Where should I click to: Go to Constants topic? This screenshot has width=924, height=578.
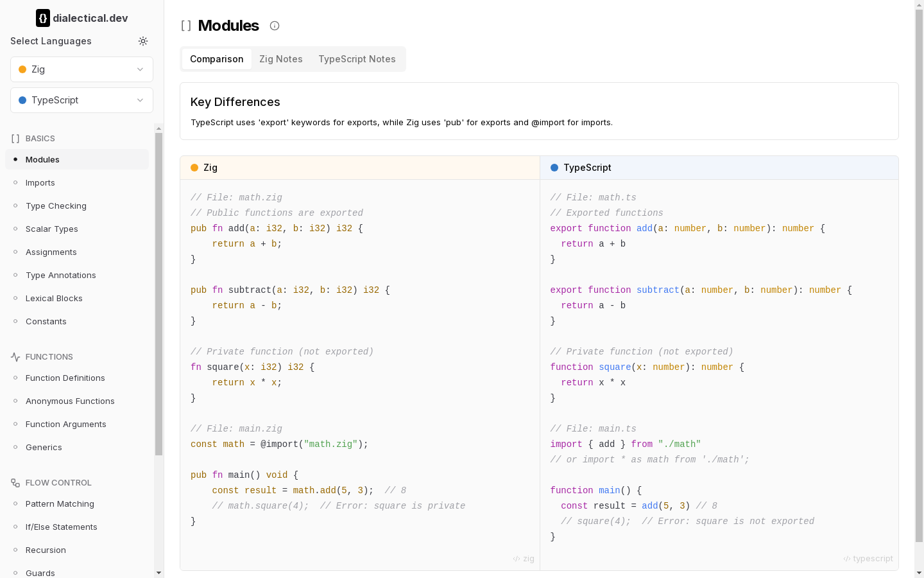(77, 321)
